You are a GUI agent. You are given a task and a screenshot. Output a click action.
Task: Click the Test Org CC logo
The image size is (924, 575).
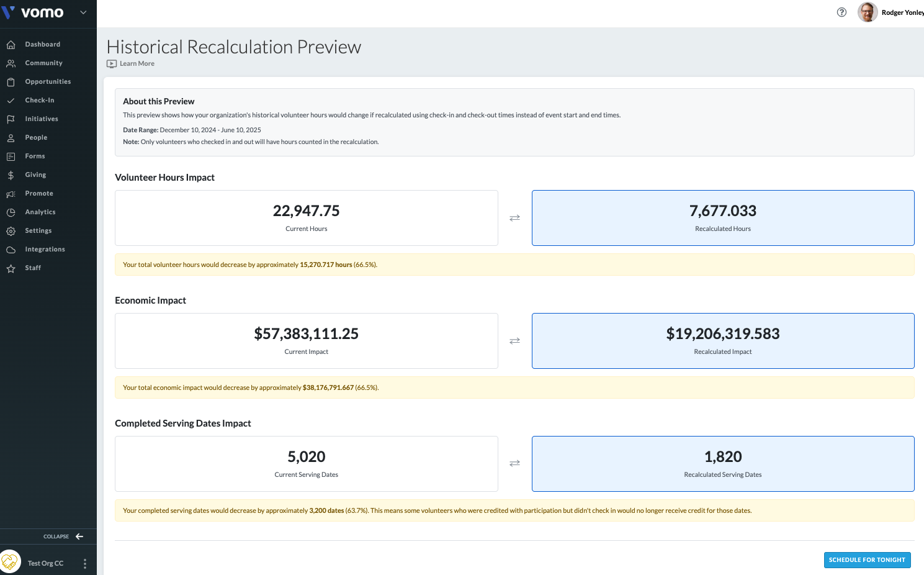click(11, 562)
